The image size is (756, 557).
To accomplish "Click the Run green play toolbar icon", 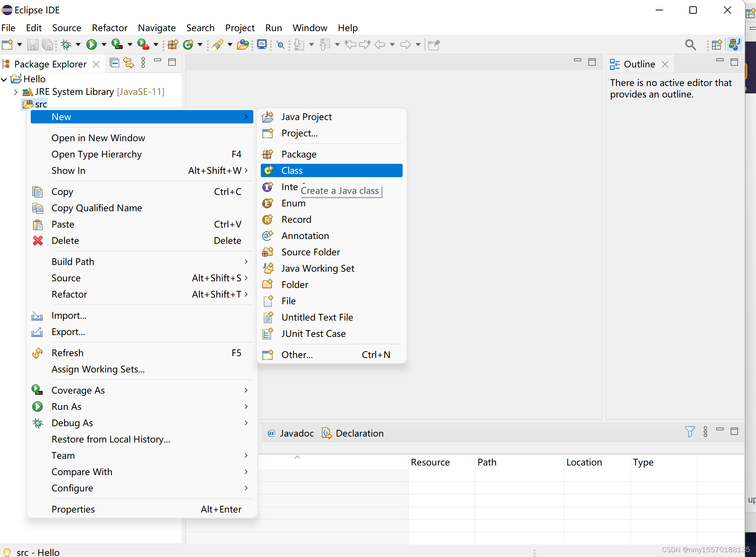I will pyautogui.click(x=91, y=45).
